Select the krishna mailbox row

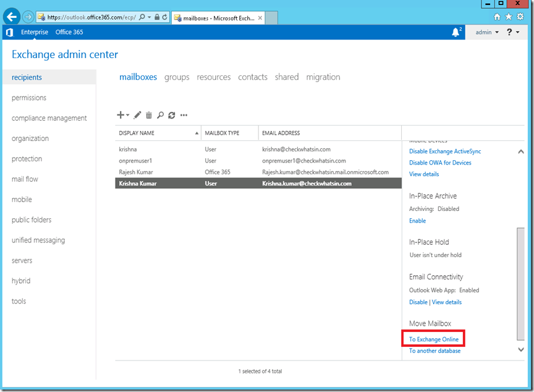click(258, 150)
